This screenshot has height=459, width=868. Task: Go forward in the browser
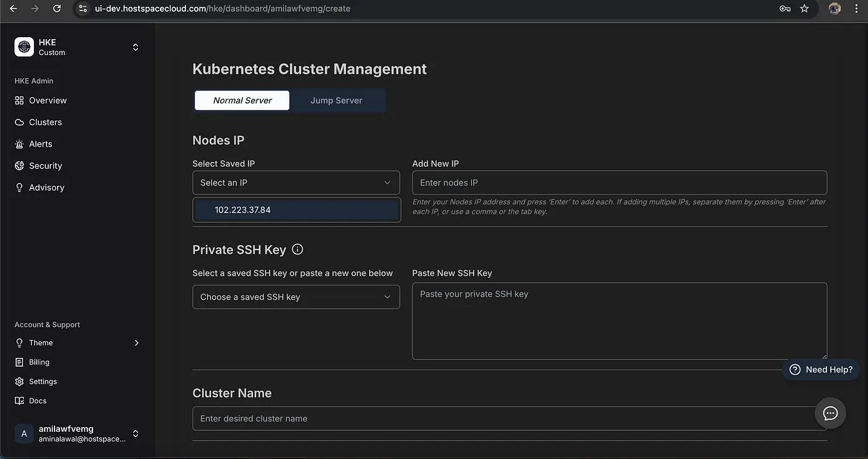coord(35,9)
